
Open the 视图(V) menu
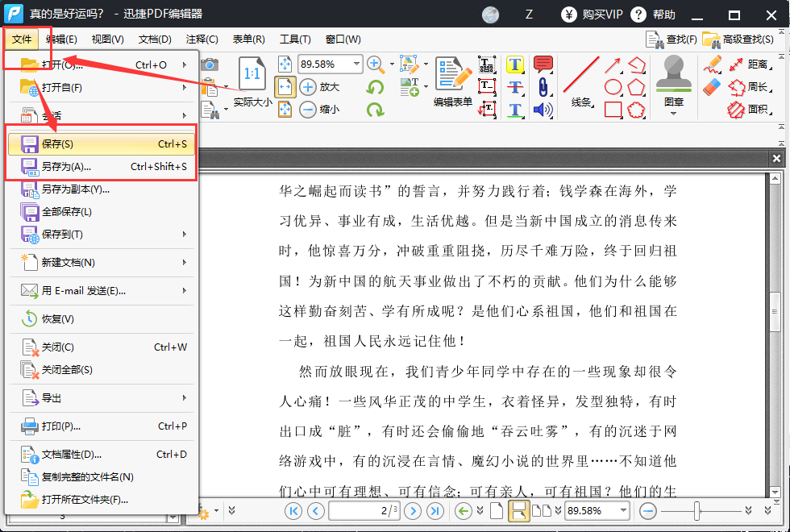pos(107,39)
